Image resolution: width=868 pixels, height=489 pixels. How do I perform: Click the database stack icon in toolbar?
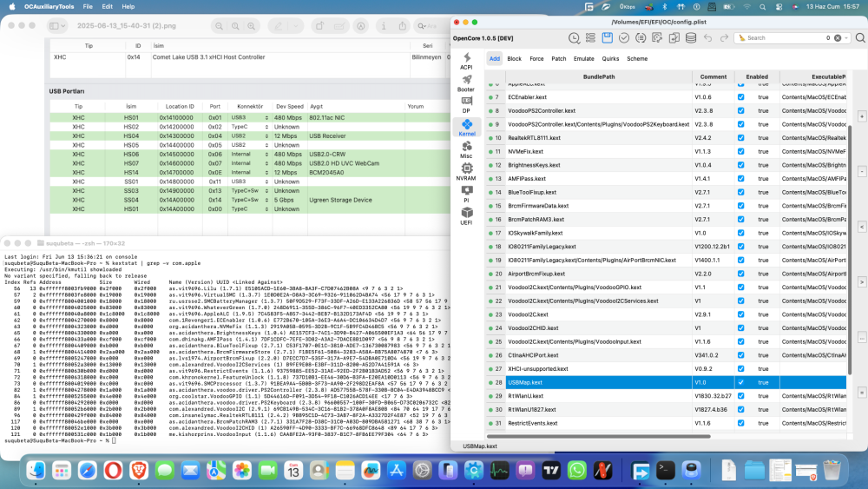tap(690, 37)
